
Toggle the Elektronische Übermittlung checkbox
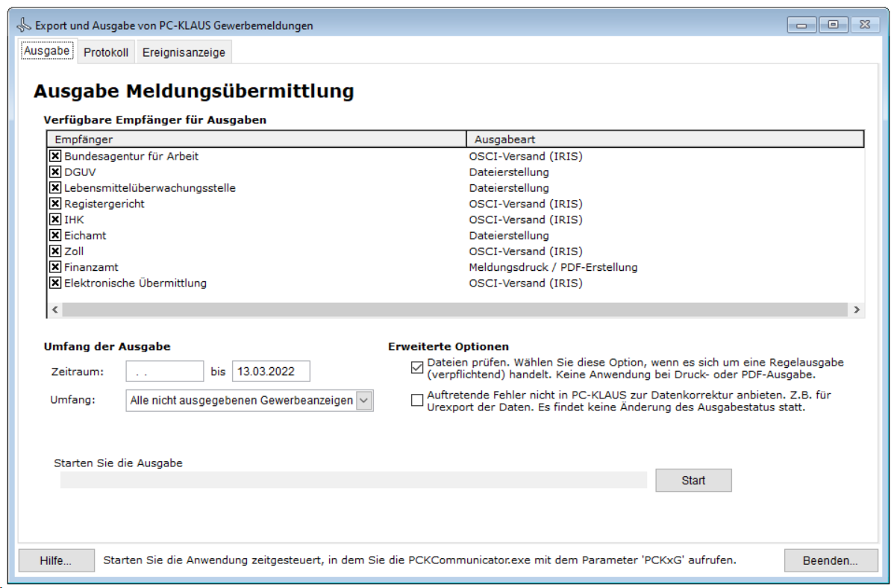(55, 283)
